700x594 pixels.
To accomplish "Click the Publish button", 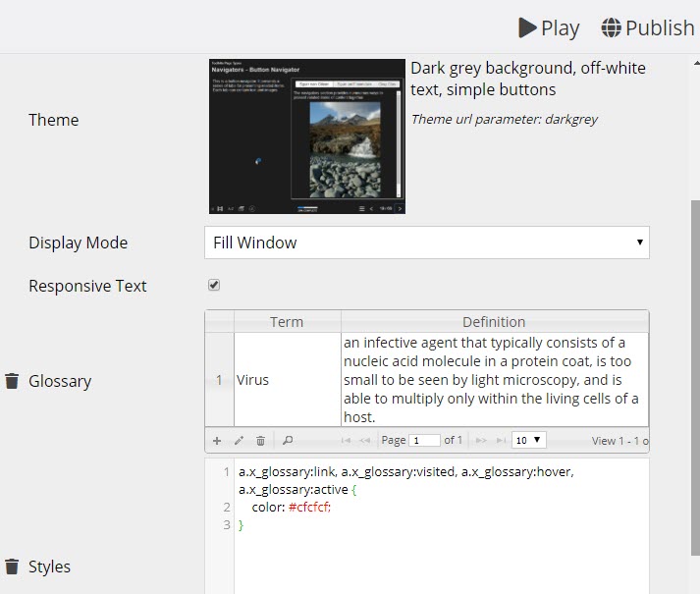I will 648,27.
